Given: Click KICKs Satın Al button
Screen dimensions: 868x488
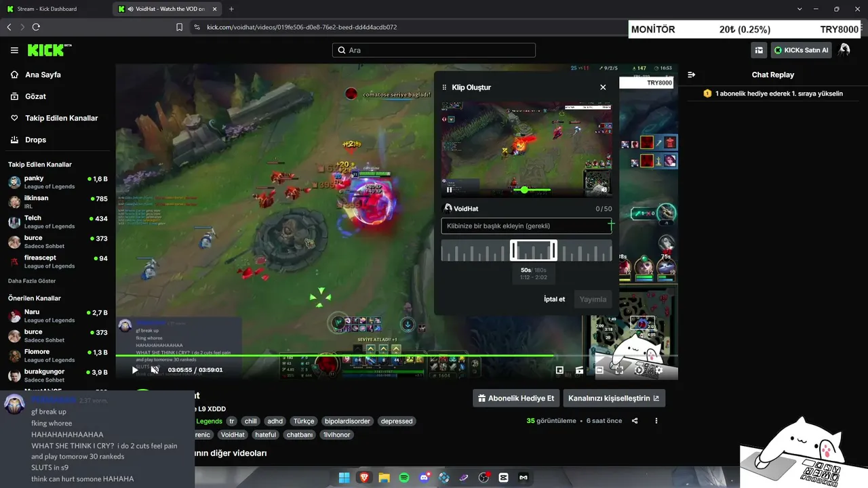Looking at the screenshot, I should 802,50.
